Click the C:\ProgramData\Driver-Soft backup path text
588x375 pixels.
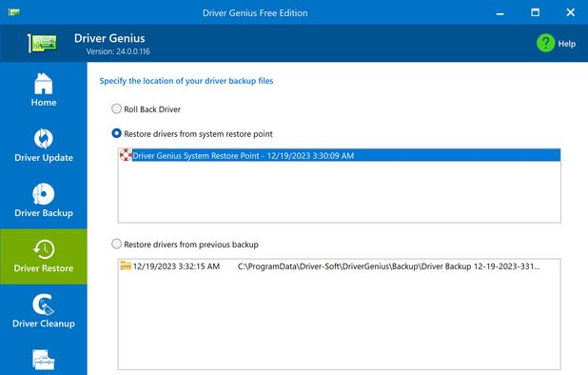tap(388, 266)
